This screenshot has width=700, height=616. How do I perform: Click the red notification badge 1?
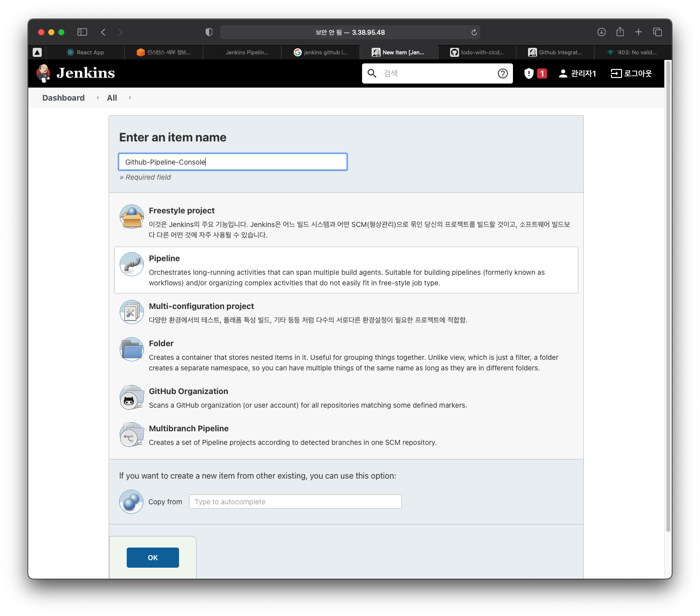pyautogui.click(x=542, y=73)
